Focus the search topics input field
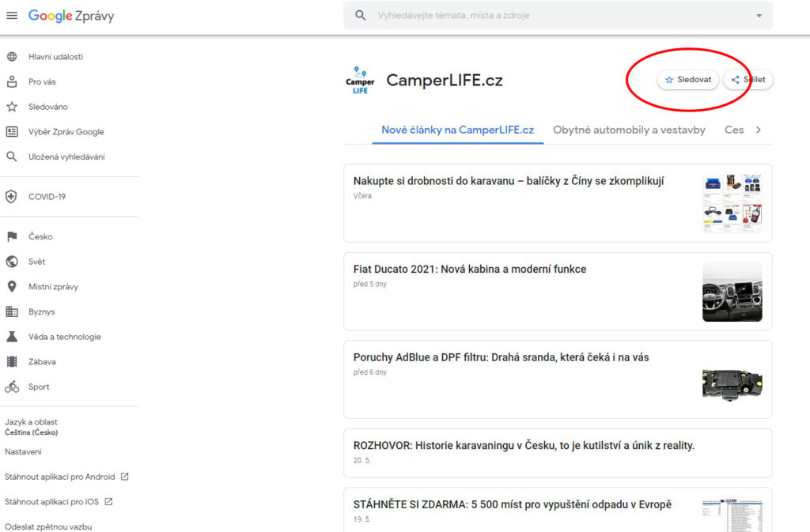The height and width of the screenshot is (532, 810). [558, 16]
